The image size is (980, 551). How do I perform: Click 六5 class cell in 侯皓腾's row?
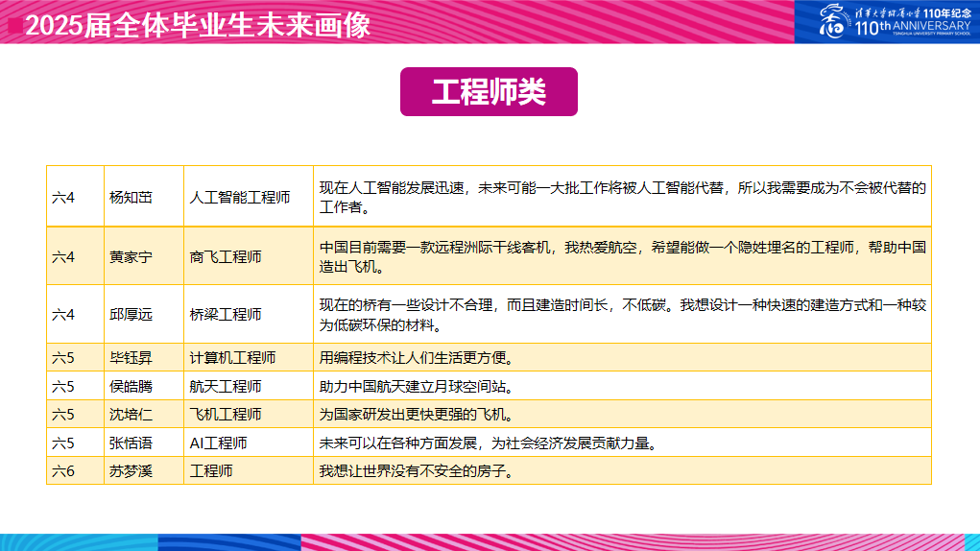click(x=75, y=386)
